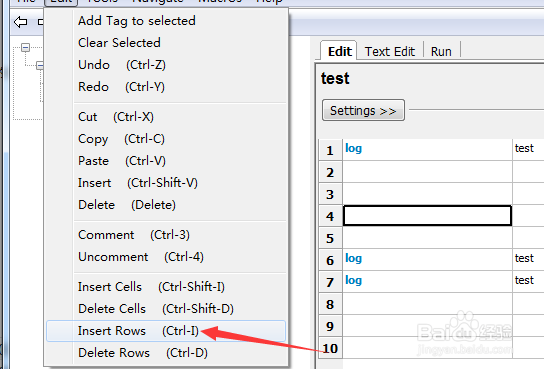The width and height of the screenshot is (544, 369).
Task: Select row header number 10
Action: point(330,348)
